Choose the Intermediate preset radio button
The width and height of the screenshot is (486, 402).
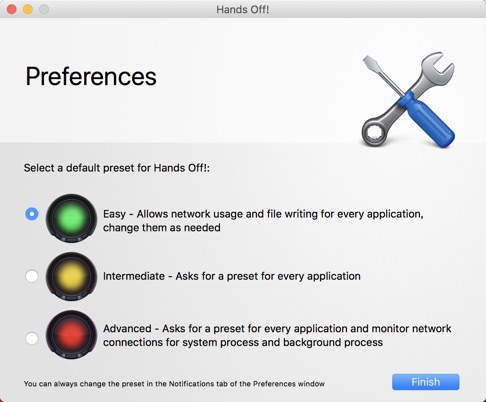(32, 276)
